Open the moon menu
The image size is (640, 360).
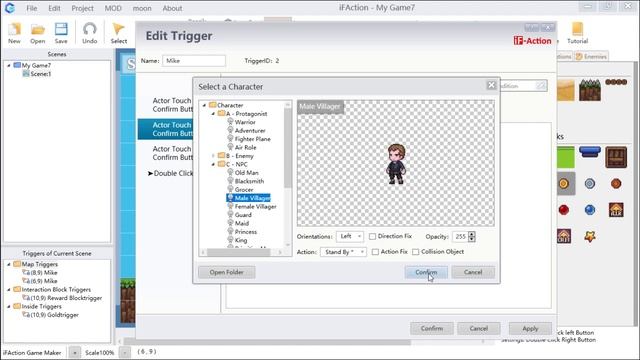[142, 8]
